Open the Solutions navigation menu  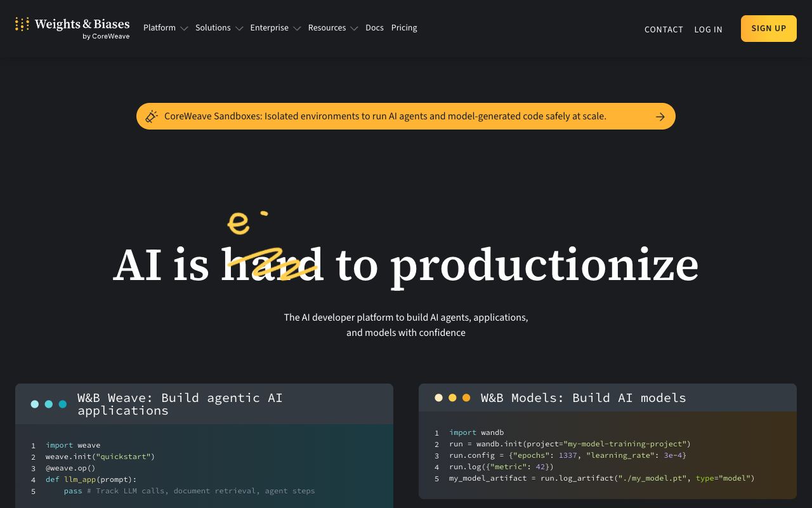(x=213, y=28)
